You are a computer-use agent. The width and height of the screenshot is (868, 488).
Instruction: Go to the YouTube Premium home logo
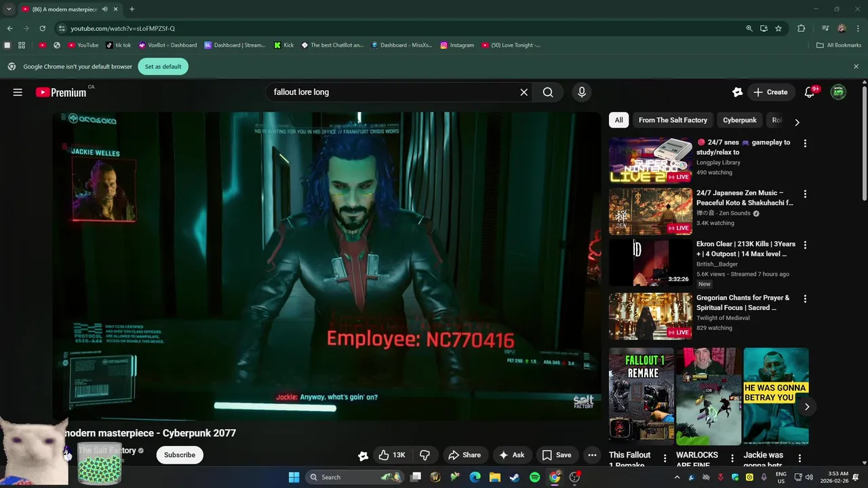[62, 92]
